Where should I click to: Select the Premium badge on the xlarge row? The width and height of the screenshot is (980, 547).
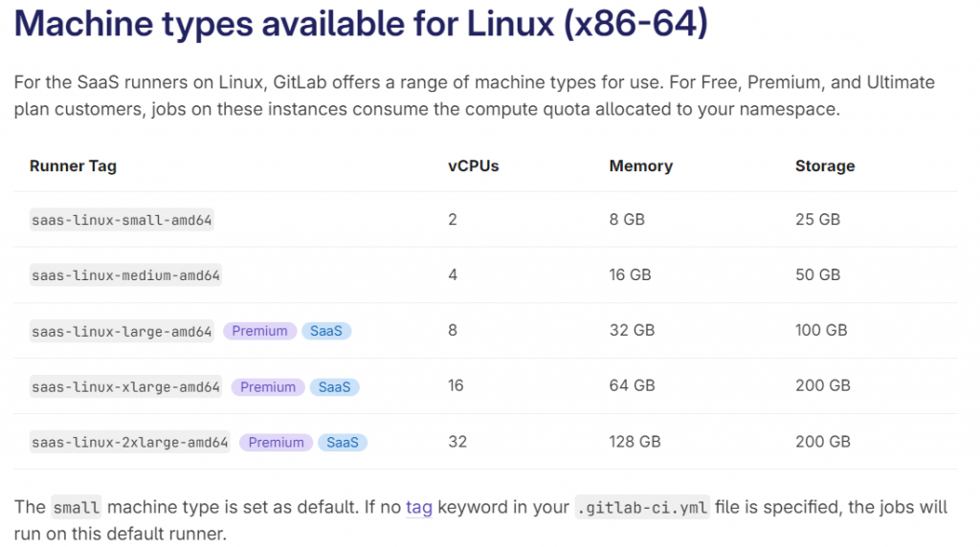click(268, 387)
